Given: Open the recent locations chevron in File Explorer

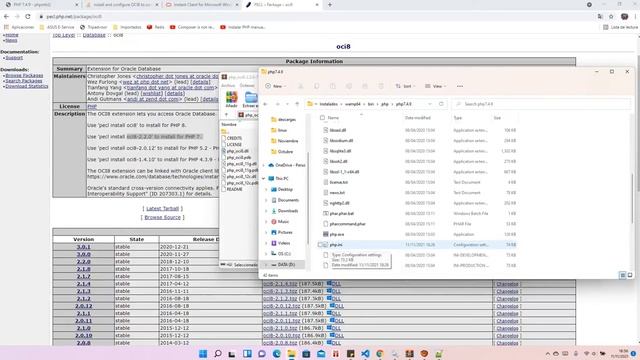Looking at the screenshot, I should tap(287, 104).
